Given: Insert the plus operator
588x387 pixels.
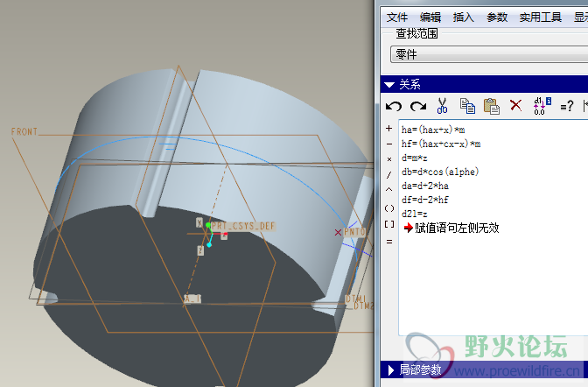Looking at the screenshot, I should click(388, 129).
